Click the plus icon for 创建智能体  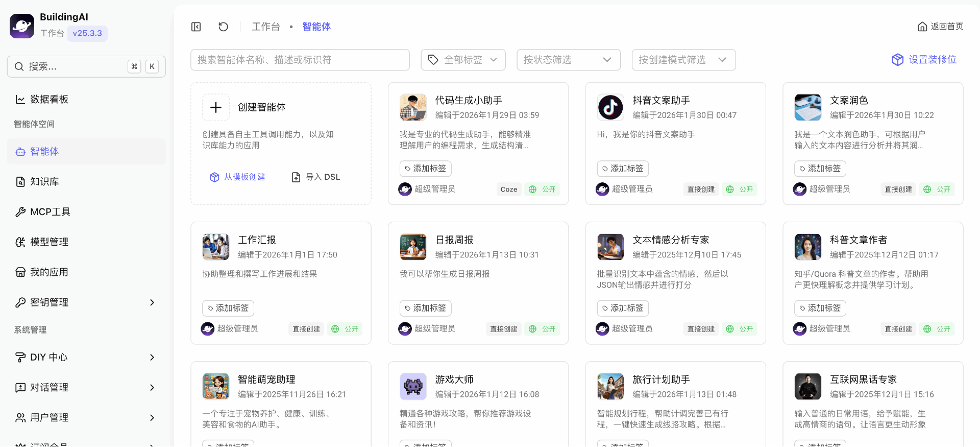pos(216,107)
